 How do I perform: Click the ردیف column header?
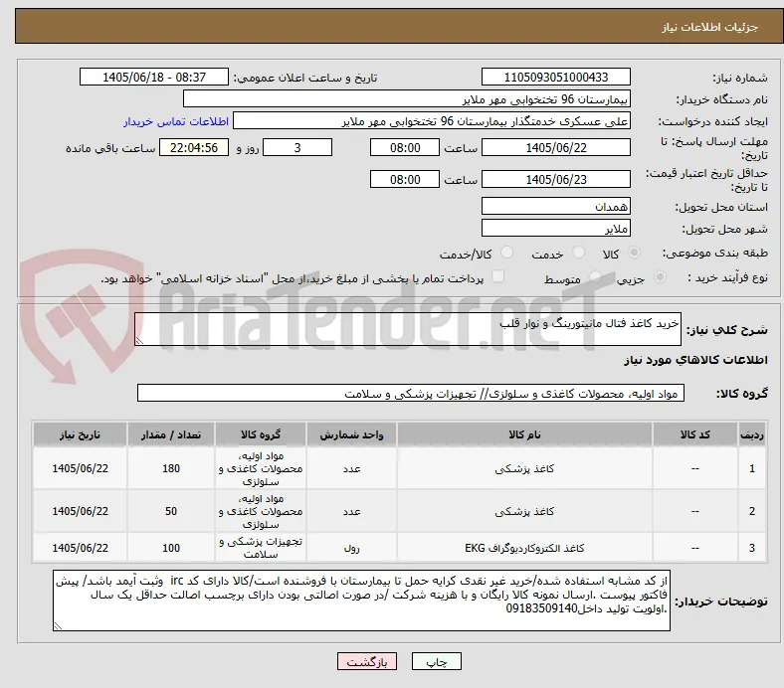[751, 434]
